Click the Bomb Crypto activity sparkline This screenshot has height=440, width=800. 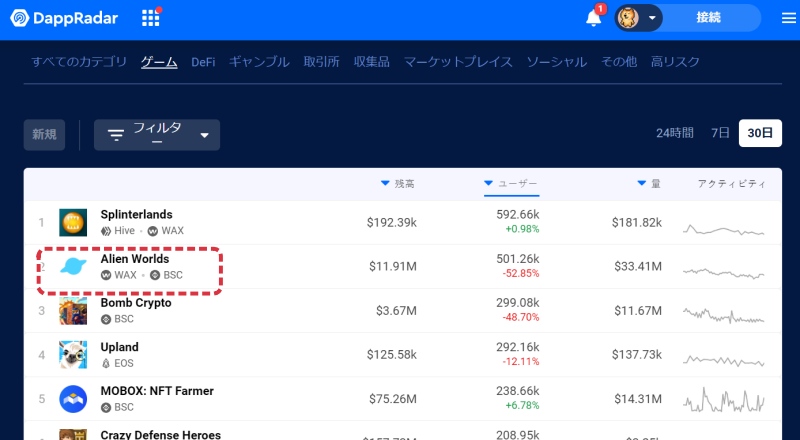click(723, 316)
